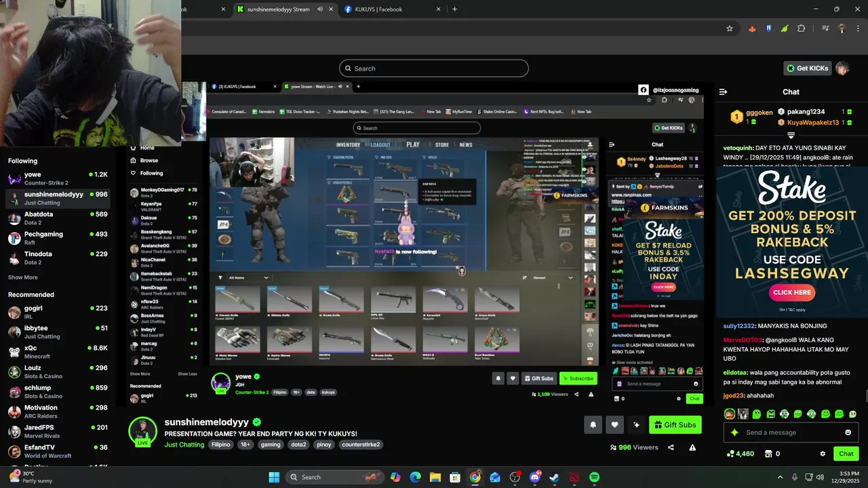Screen dimensions: 868x488
Task: Open the channel points 4,460 indicator
Action: tap(740, 454)
